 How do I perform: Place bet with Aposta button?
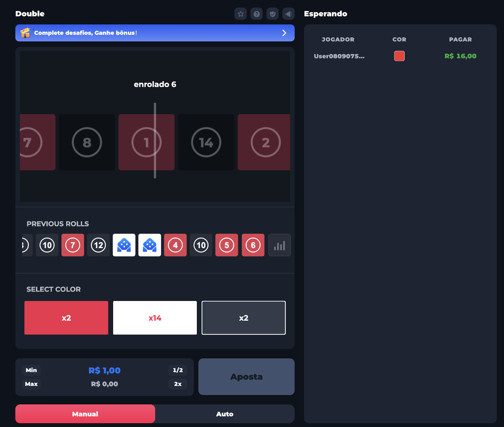(x=246, y=377)
